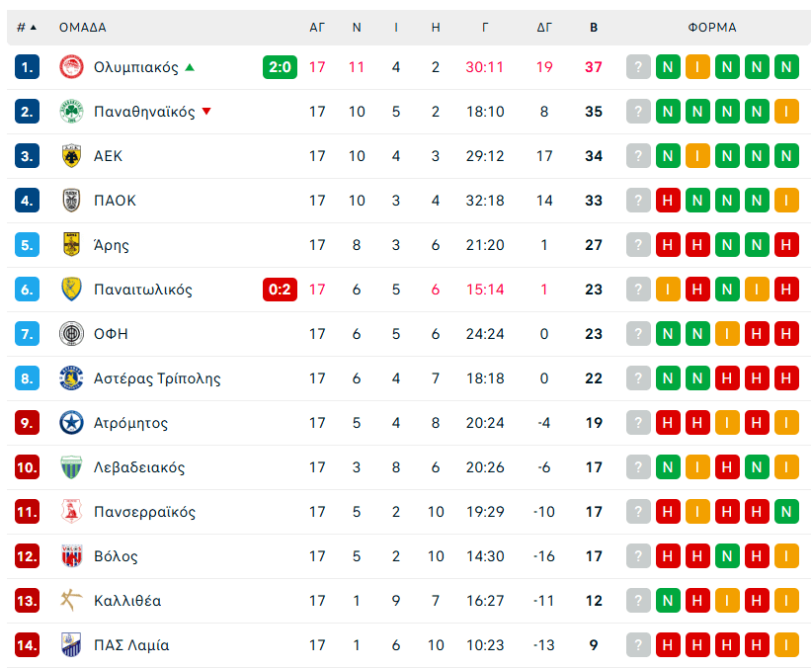Click the ΠΑΣ Λαμία club crest
This screenshot has height=669, width=812.
click(x=72, y=645)
